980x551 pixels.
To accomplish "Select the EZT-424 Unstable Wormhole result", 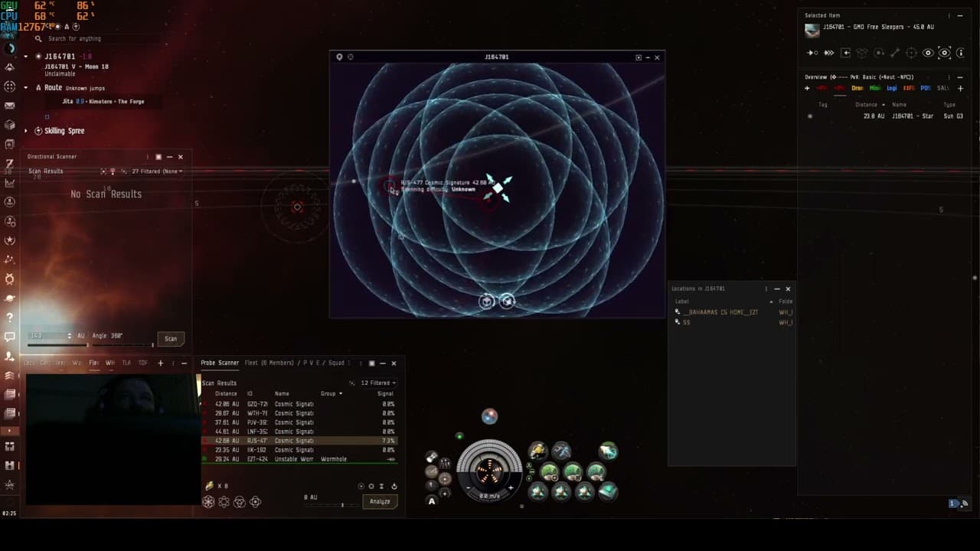I will pyautogui.click(x=299, y=459).
